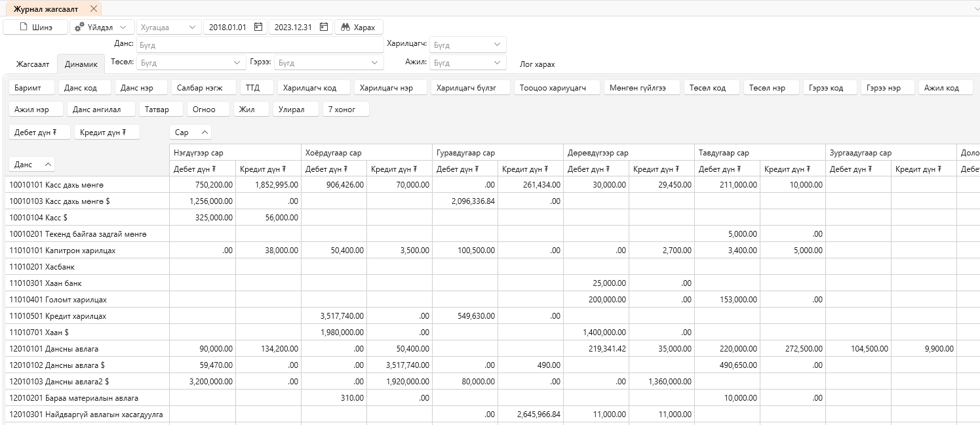Open calendar for end date 2023.12.31
The width and height of the screenshot is (980, 425).
coord(324,27)
